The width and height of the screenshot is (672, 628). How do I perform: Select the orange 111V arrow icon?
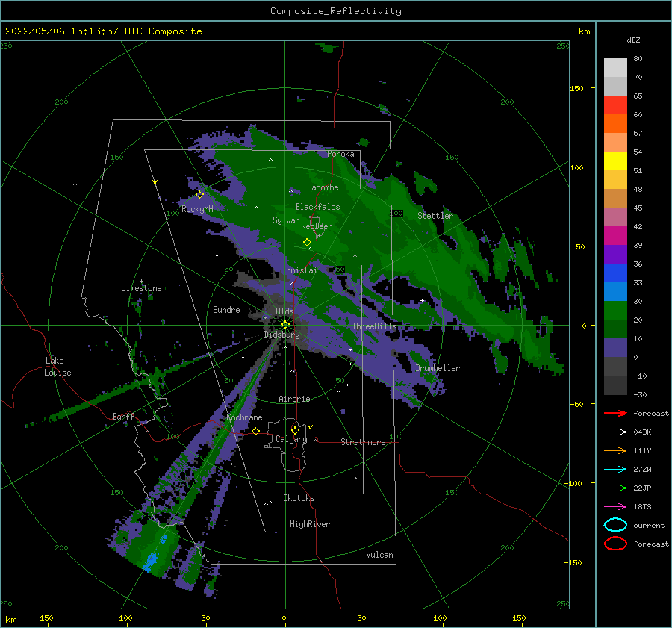coord(615,450)
